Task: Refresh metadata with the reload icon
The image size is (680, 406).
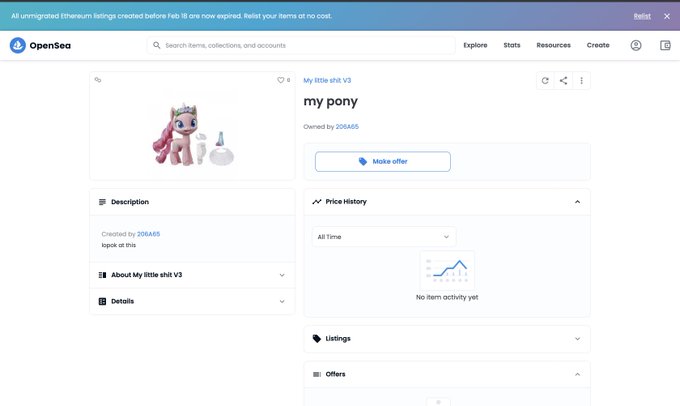Action: [x=545, y=81]
